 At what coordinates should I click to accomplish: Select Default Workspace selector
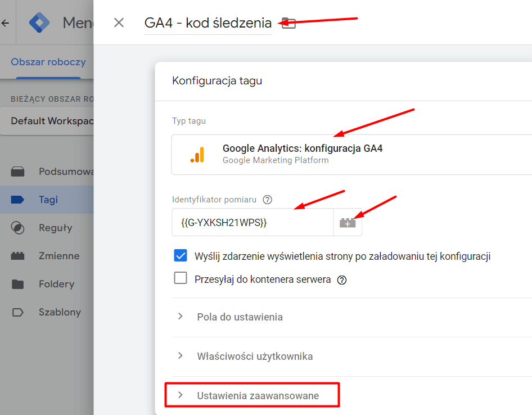[x=47, y=121]
